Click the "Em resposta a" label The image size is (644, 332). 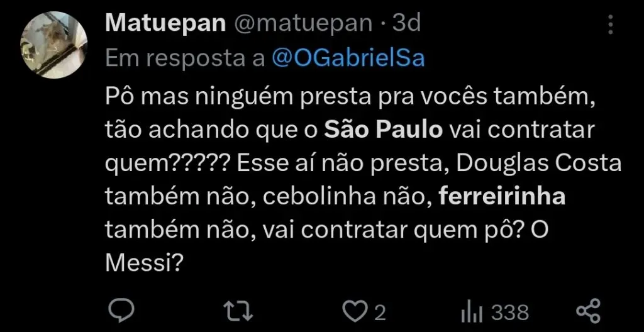click(185, 58)
